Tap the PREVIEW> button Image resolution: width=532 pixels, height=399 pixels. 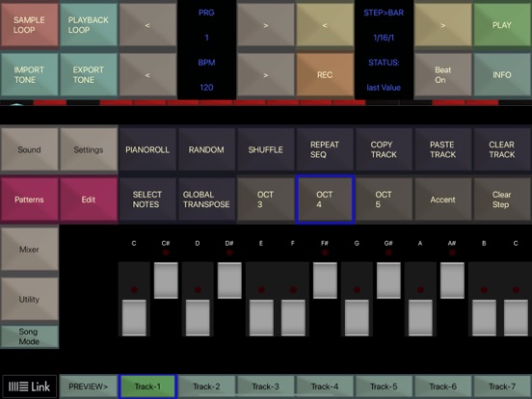point(89,386)
